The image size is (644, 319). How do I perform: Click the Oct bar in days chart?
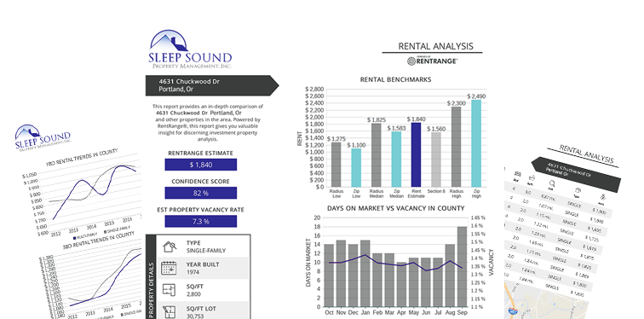point(329,275)
